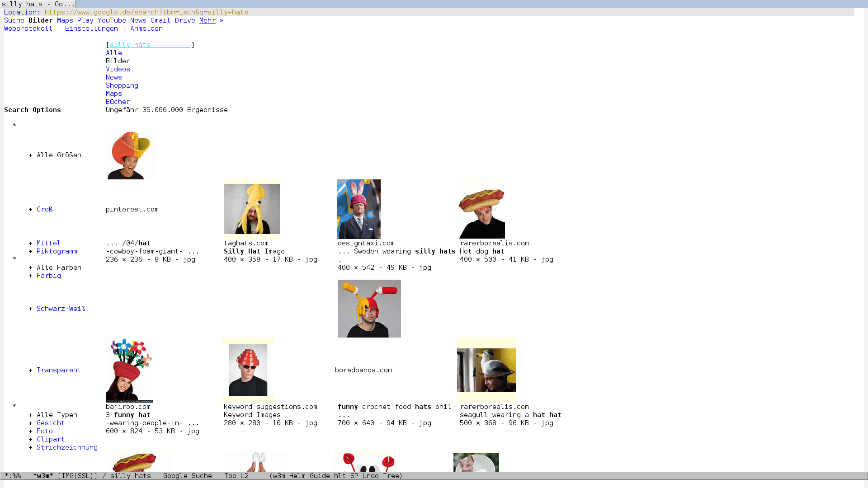
Task: Open the yellow squid hat image
Action: (252, 209)
